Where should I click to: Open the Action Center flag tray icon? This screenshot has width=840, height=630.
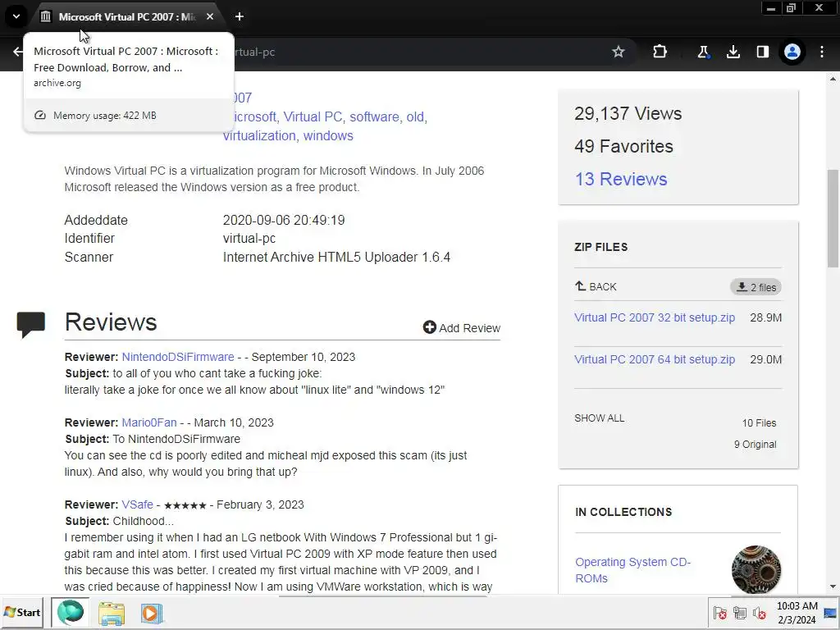point(720,613)
